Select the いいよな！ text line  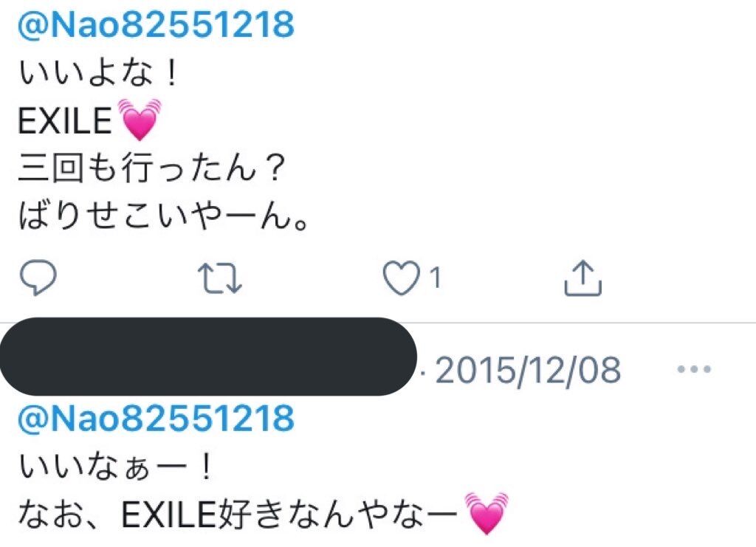pos(98,74)
